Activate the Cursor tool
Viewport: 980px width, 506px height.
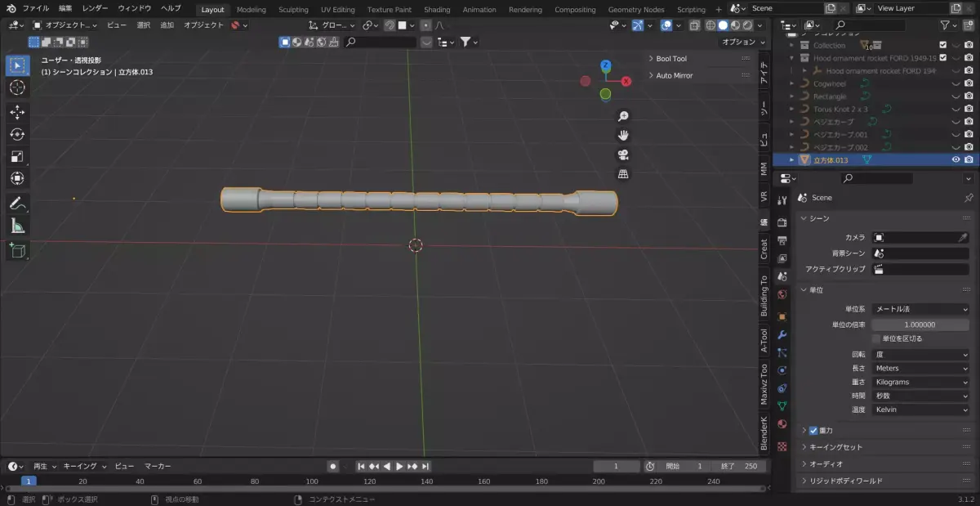[17, 87]
